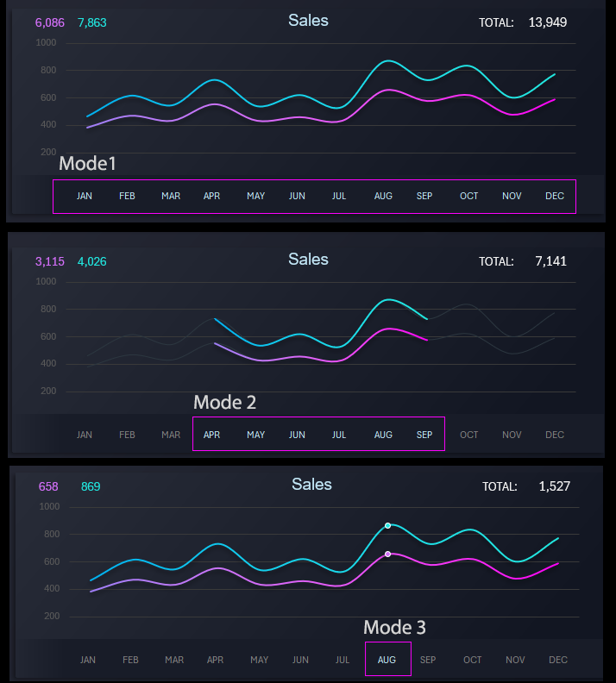Image resolution: width=616 pixels, height=683 pixels.
Task: Pick JUL in the Mode 1 month row
Action: [x=339, y=196]
